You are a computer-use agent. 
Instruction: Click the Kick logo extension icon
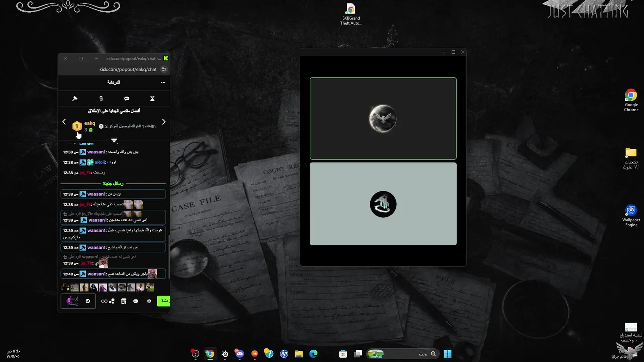point(166,59)
